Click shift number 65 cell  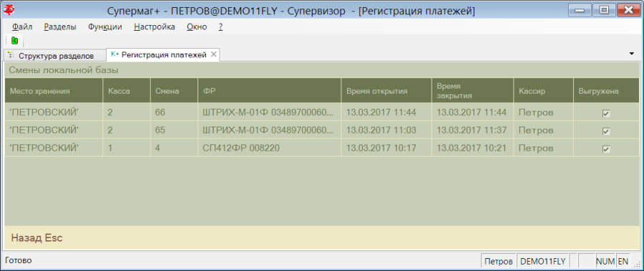[174, 130]
